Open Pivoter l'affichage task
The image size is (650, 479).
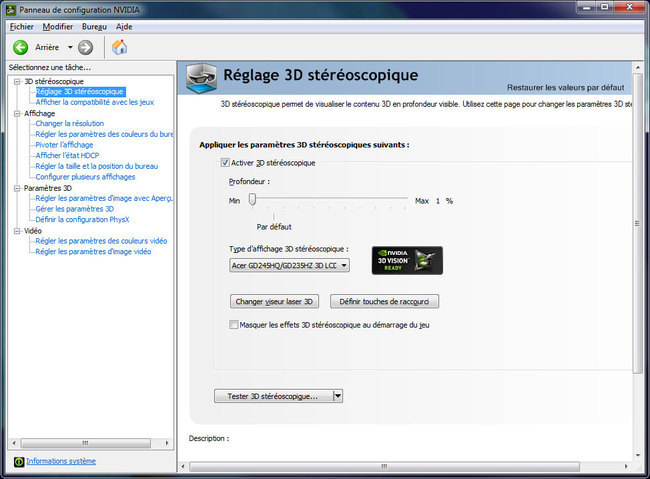(64, 145)
